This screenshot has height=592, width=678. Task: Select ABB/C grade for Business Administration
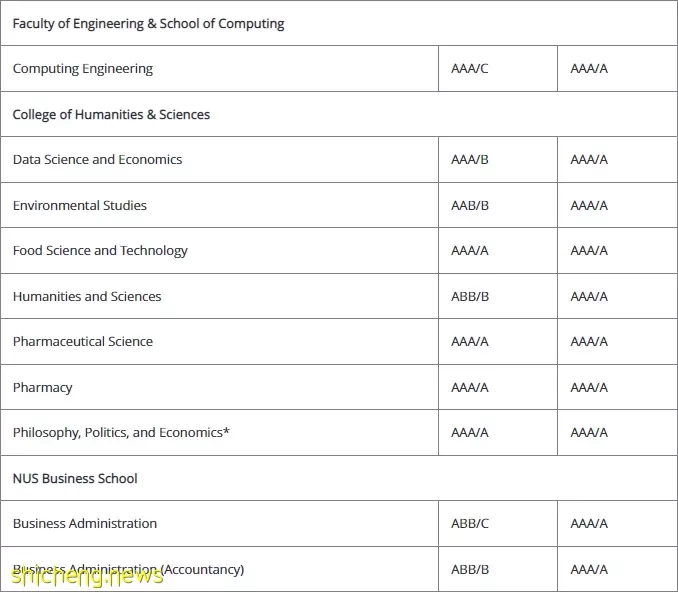click(470, 524)
